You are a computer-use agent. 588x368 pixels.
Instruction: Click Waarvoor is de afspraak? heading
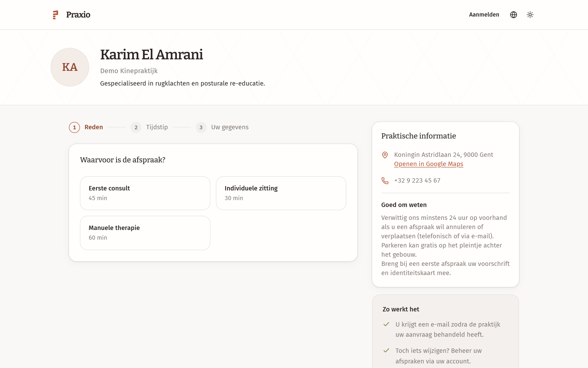click(x=122, y=160)
